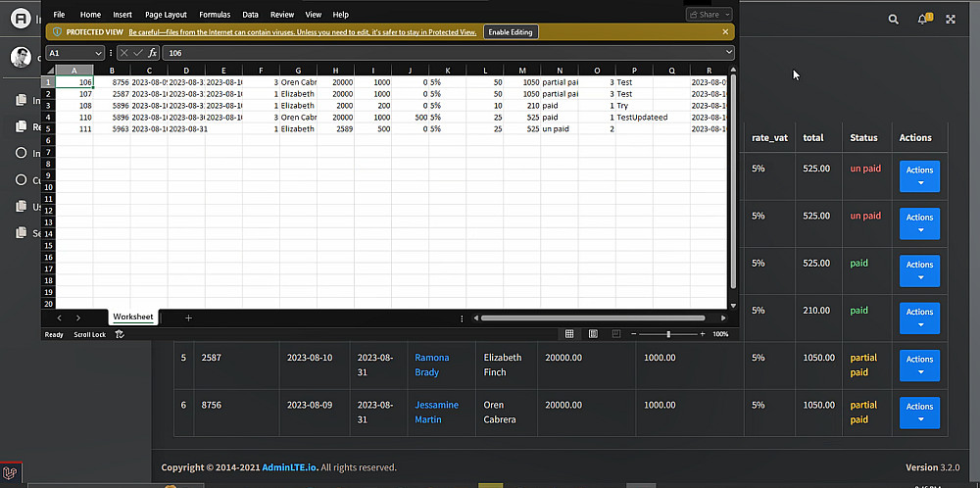
Task: Click the zoom in plus icon
Action: point(703,334)
